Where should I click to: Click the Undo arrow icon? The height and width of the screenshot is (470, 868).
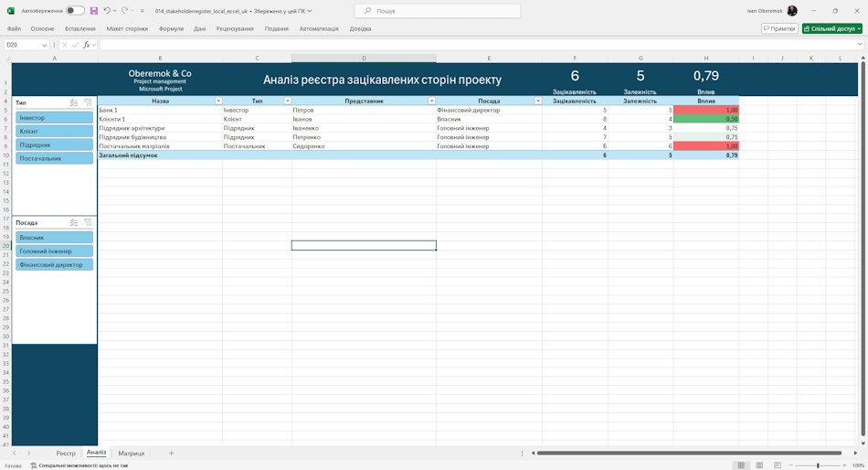tap(107, 11)
